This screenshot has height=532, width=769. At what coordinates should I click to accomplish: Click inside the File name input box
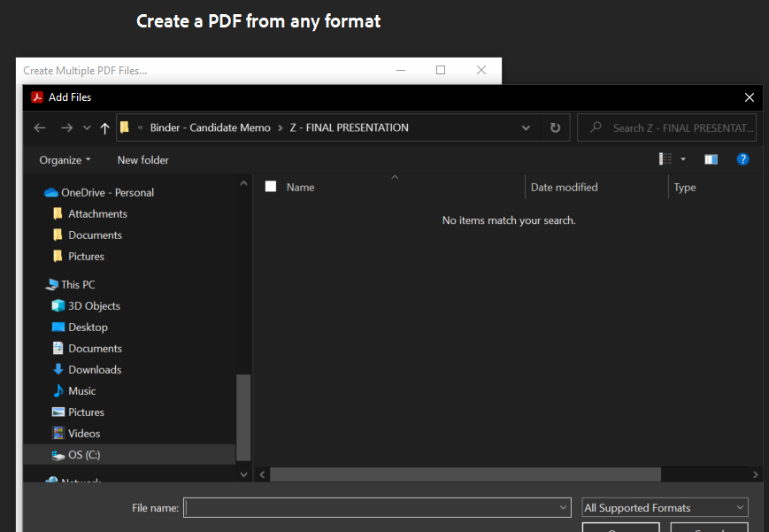(376, 507)
